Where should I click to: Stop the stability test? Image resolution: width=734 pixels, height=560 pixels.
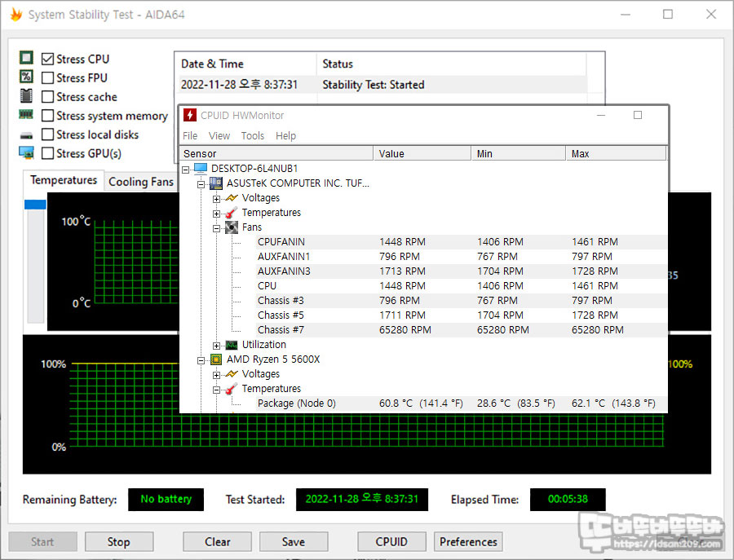point(119,542)
